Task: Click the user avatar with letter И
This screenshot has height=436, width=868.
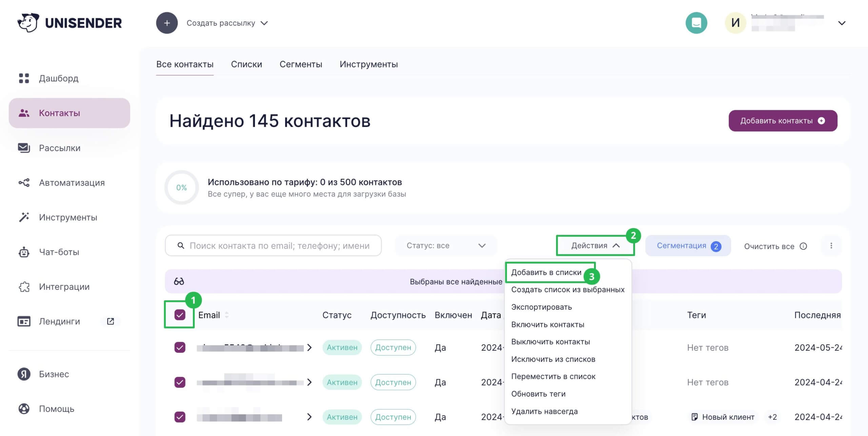Action: click(x=735, y=23)
